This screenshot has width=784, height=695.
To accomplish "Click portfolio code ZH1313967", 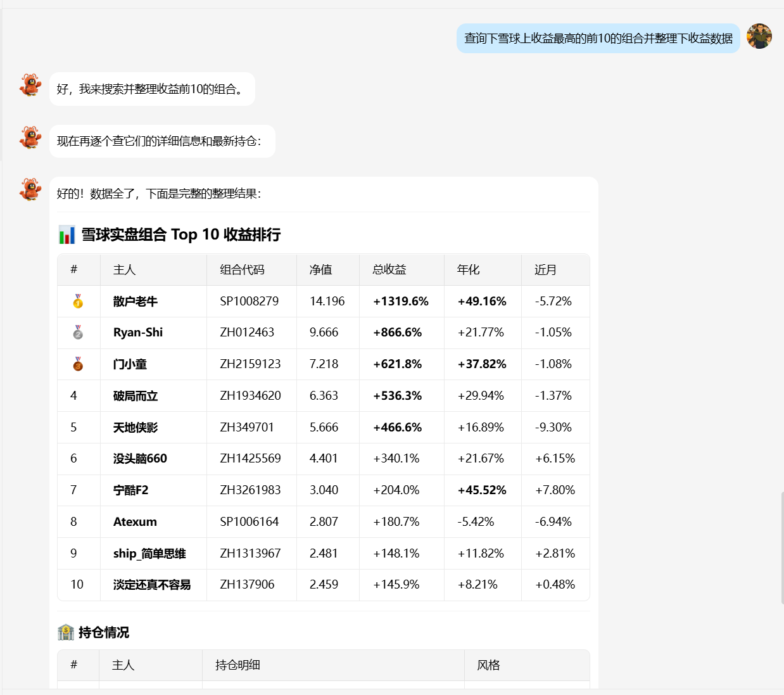I will 250,554.
